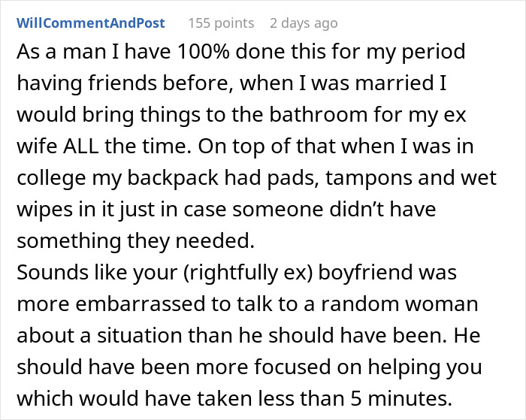Click the word embarrassed in the comment
The height and width of the screenshot is (420, 526).
coord(141,304)
